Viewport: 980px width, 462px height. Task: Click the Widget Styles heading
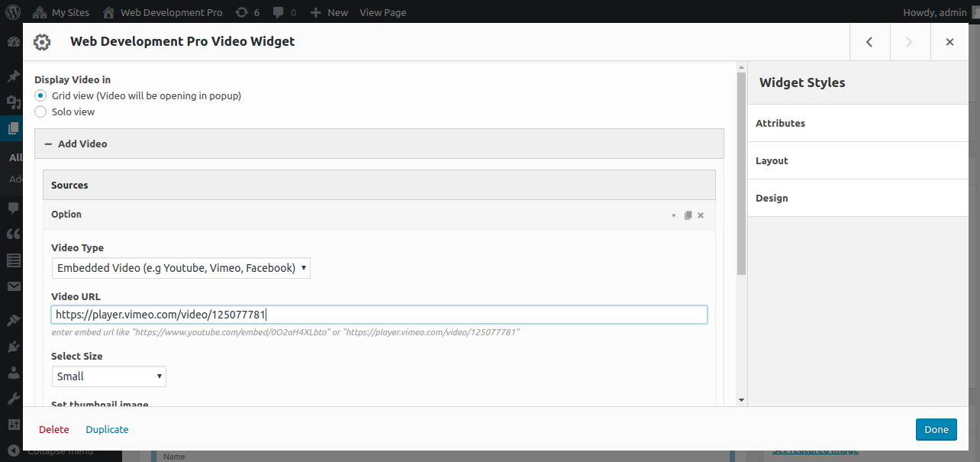(802, 82)
